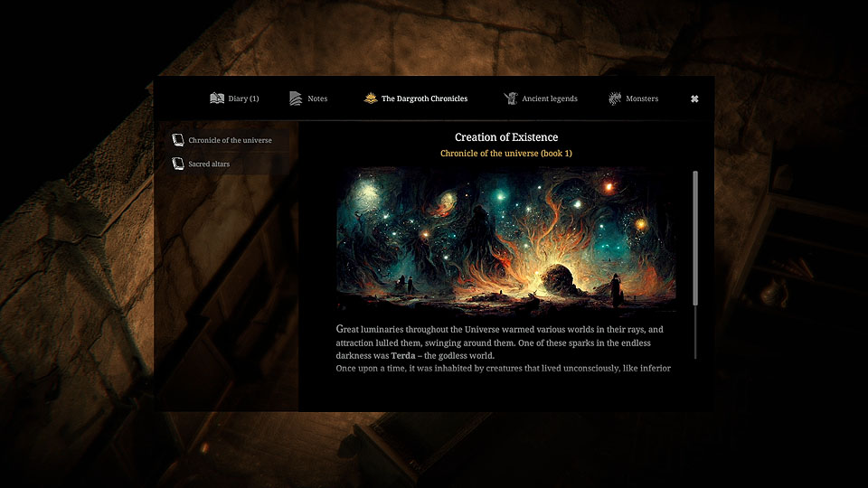This screenshot has height=488, width=868.
Task: Switch to the Diary (1) tab
Action: (x=243, y=99)
